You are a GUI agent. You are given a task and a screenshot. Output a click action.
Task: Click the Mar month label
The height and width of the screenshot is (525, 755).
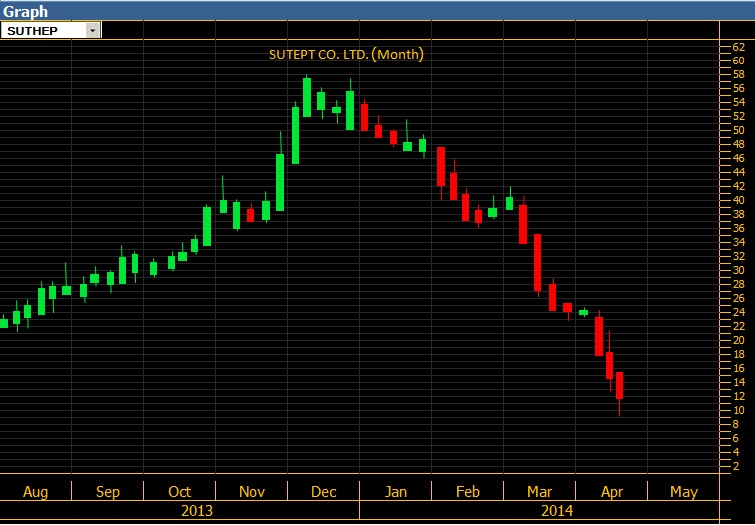pos(540,492)
